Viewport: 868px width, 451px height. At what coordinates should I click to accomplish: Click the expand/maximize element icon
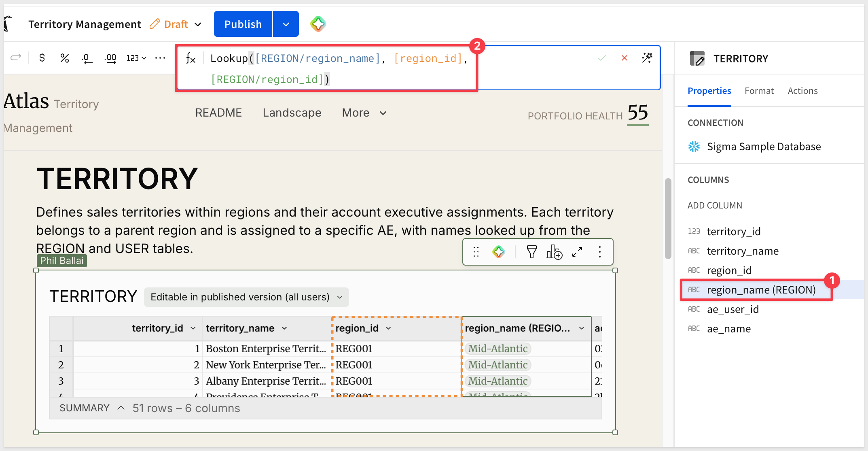pos(577,252)
